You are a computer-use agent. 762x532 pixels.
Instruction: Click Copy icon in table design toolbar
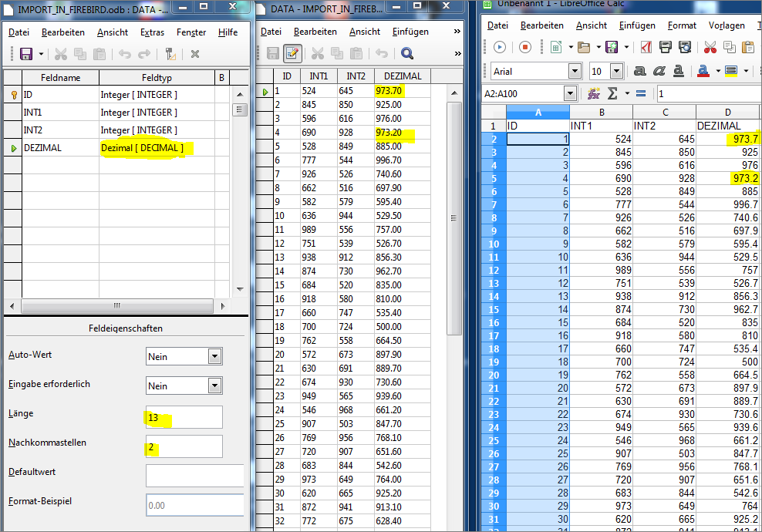click(x=79, y=54)
